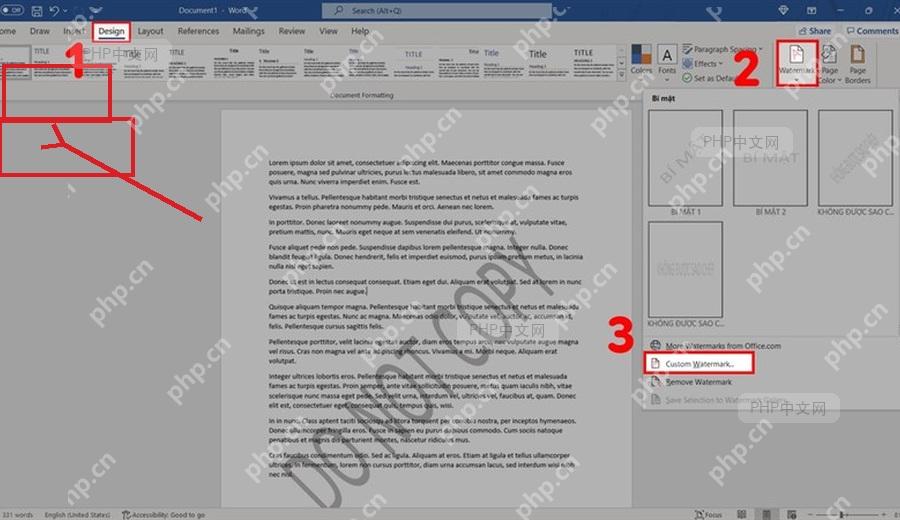The width and height of the screenshot is (900, 520).
Task: Select Custom Watermark menu entry
Action: pos(699,364)
